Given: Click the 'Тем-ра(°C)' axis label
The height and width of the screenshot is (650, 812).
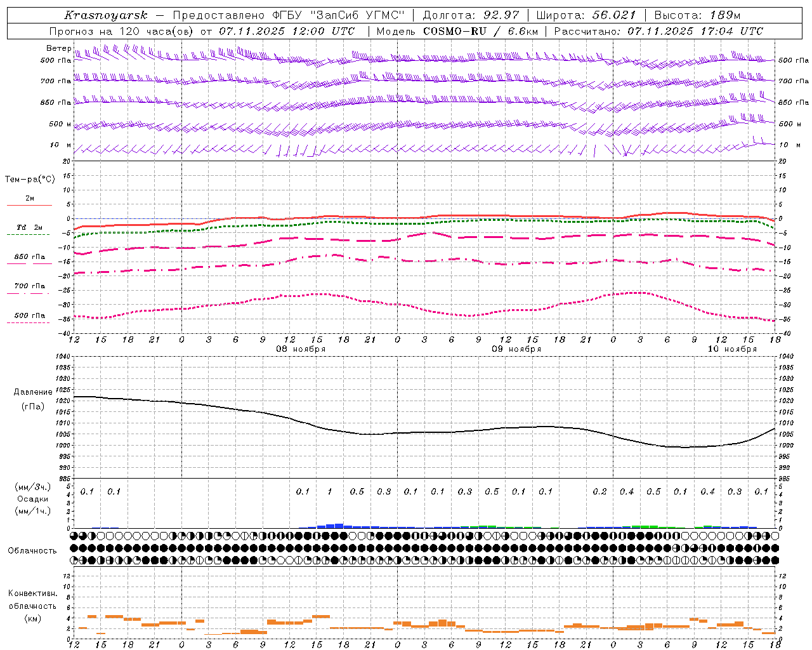Looking at the screenshot, I should click(x=30, y=180).
